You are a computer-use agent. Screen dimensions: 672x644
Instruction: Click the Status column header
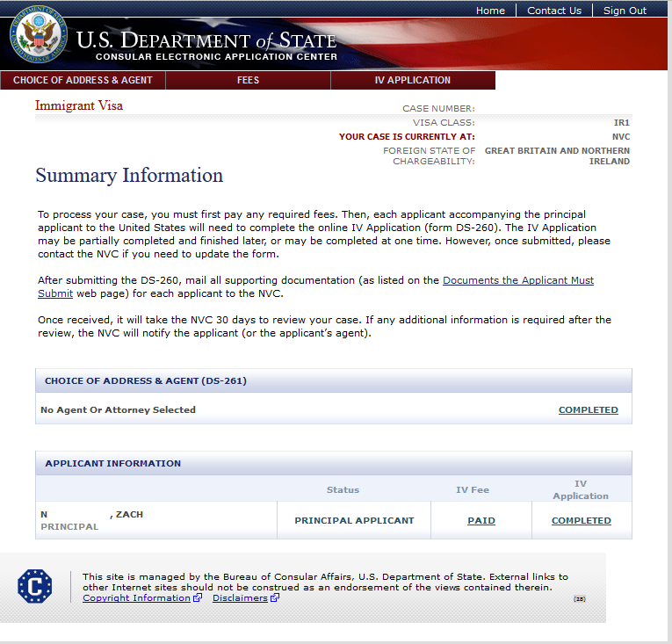coord(343,490)
